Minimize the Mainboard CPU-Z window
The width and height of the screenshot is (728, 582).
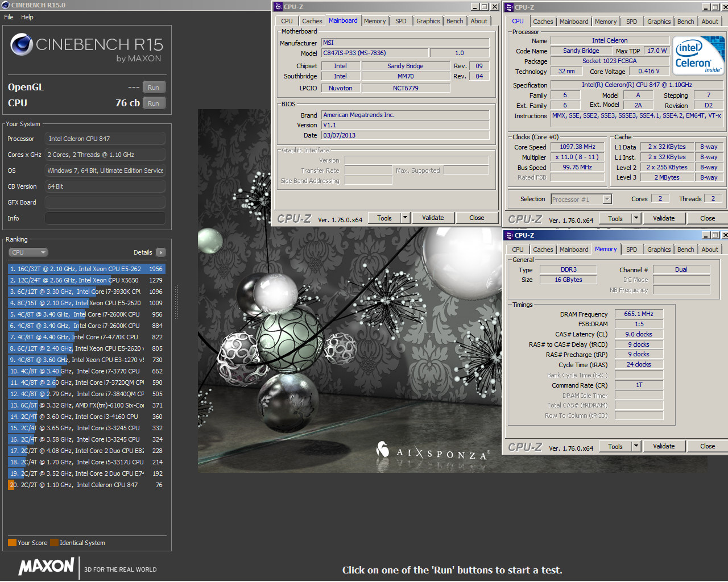point(475,7)
